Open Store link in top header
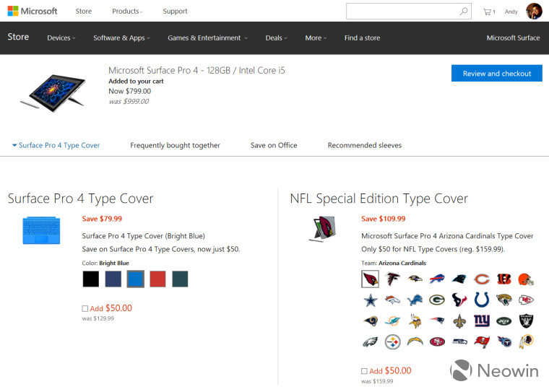The height and width of the screenshot is (392, 549). coord(84,12)
